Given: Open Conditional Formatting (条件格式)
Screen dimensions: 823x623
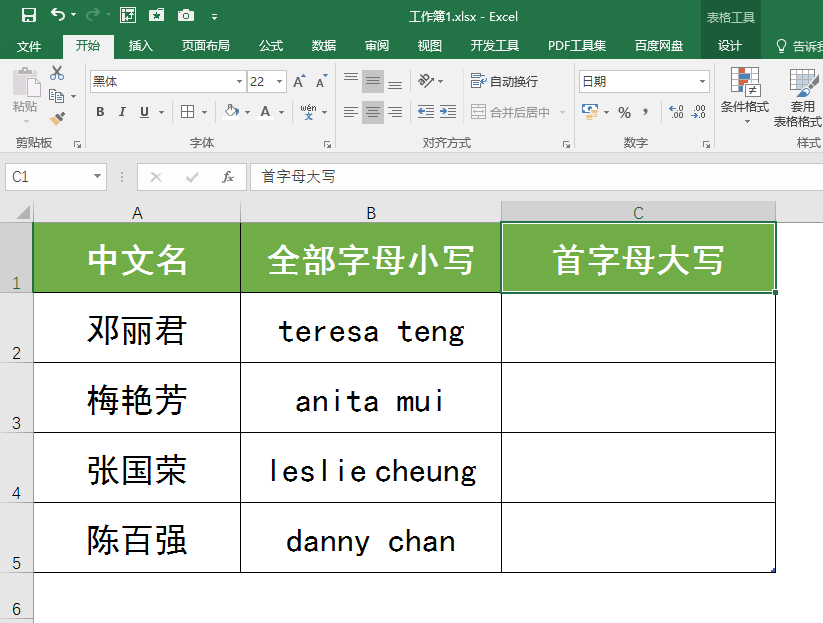Looking at the screenshot, I should click(745, 96).
